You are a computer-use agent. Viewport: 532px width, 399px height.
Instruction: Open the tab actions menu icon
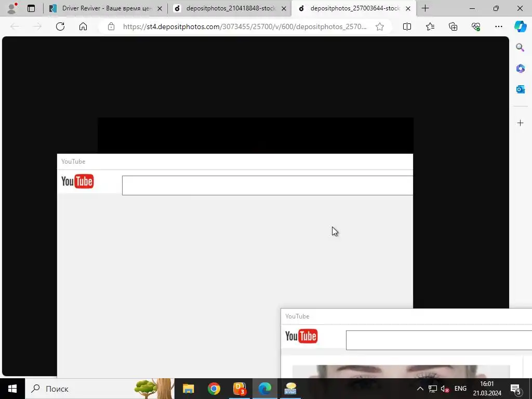(x=31, y=8)
